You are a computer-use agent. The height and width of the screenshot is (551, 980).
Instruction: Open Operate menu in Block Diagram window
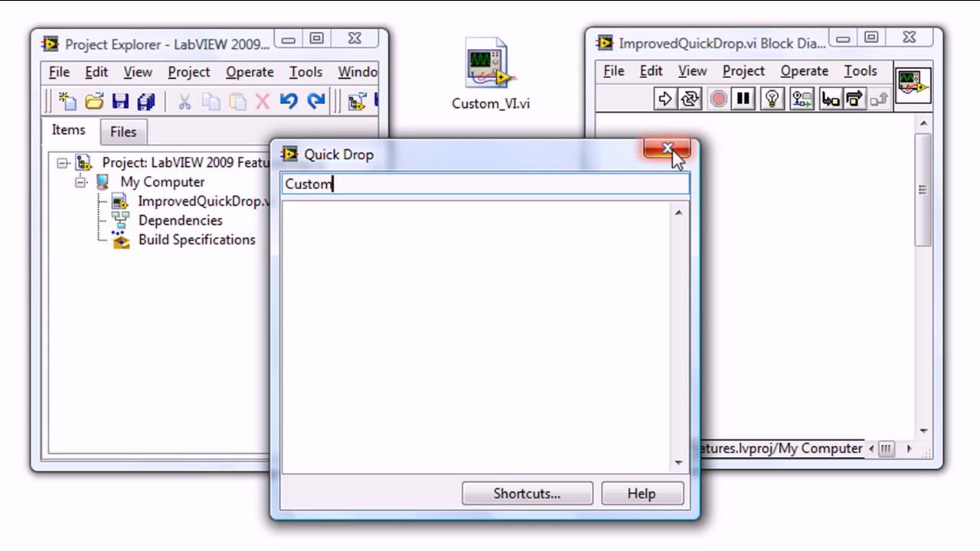click(x=805, y=71)
